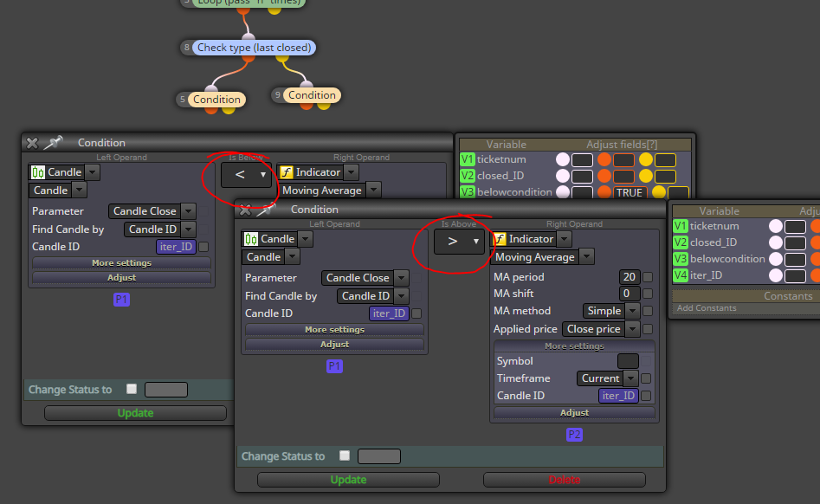
Task: Tick checkbox beside right operand Candle ID iter_ID
Action: (x=646, y=396)
